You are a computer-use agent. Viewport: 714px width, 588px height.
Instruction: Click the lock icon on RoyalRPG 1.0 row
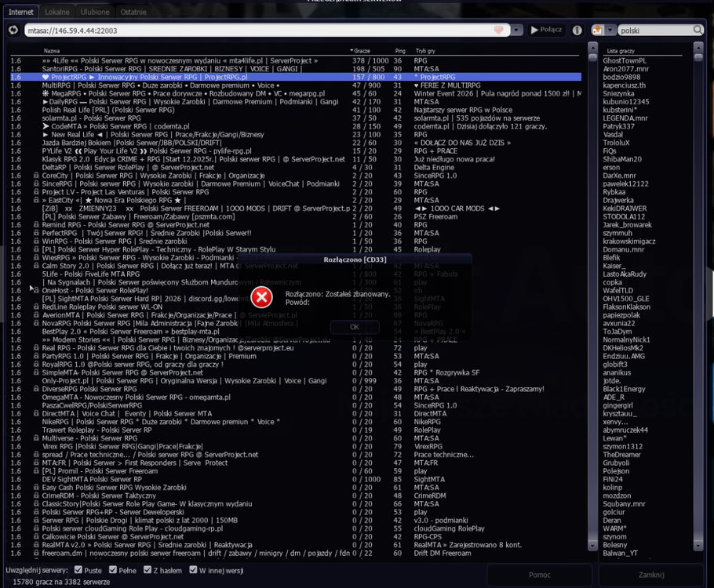pyautogui.click(x=36, y=364)
